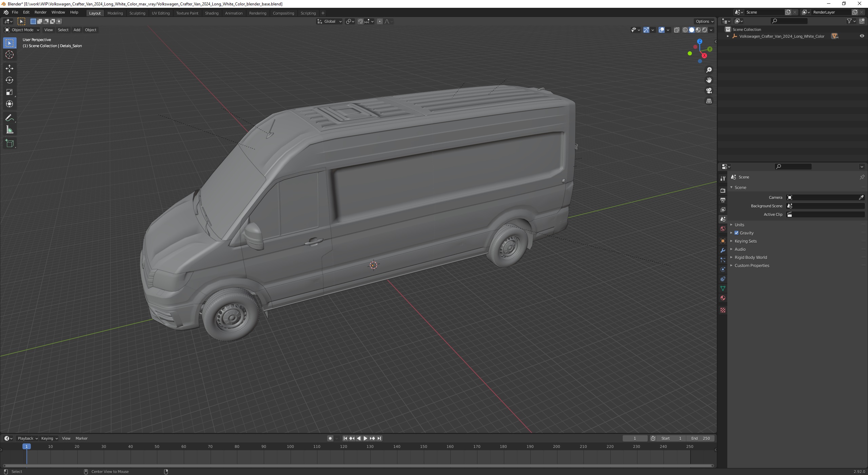This screenshot has height=475, width=868.
Task: Jump to timeline end frame
Action: [379, 438]
